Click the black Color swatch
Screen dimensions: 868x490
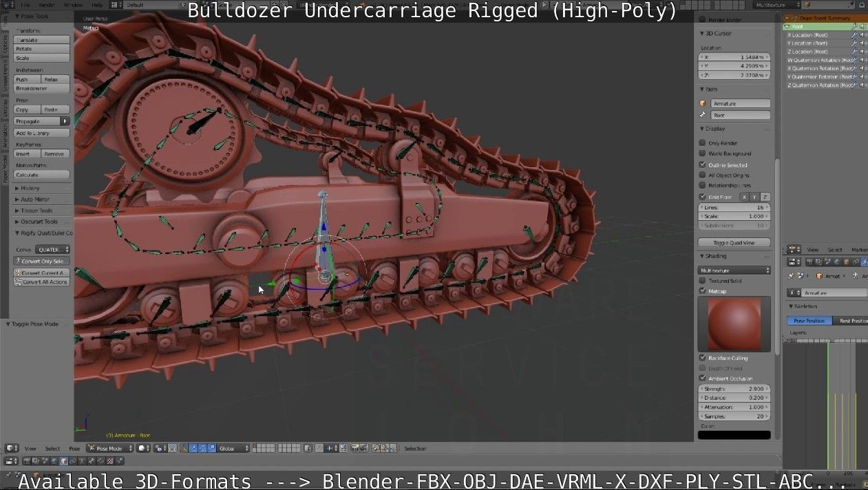pos(734,435)
